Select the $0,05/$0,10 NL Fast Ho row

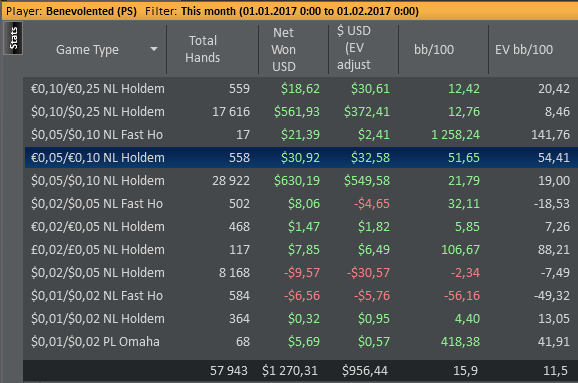[x=300, y=135]
